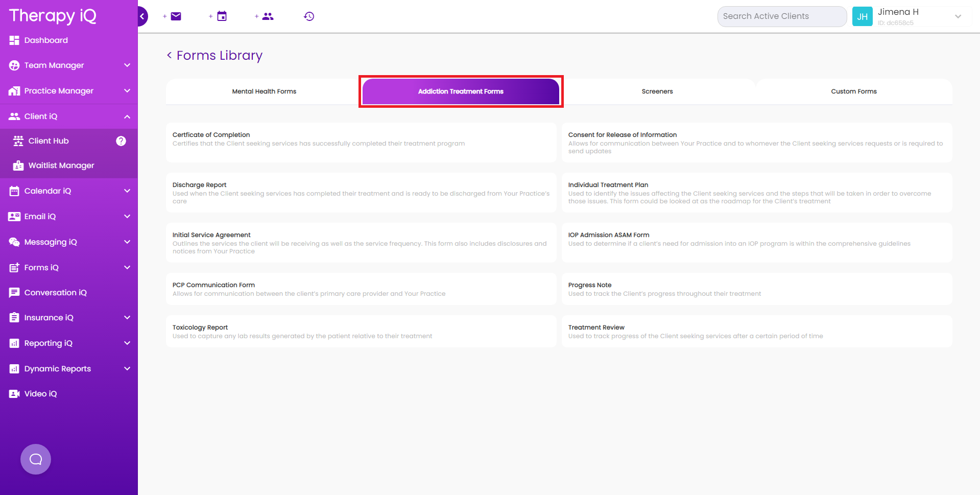Click the Forms iQ sidebar icon
Viewport: 980px width, 495px height.
pos(14,268)
